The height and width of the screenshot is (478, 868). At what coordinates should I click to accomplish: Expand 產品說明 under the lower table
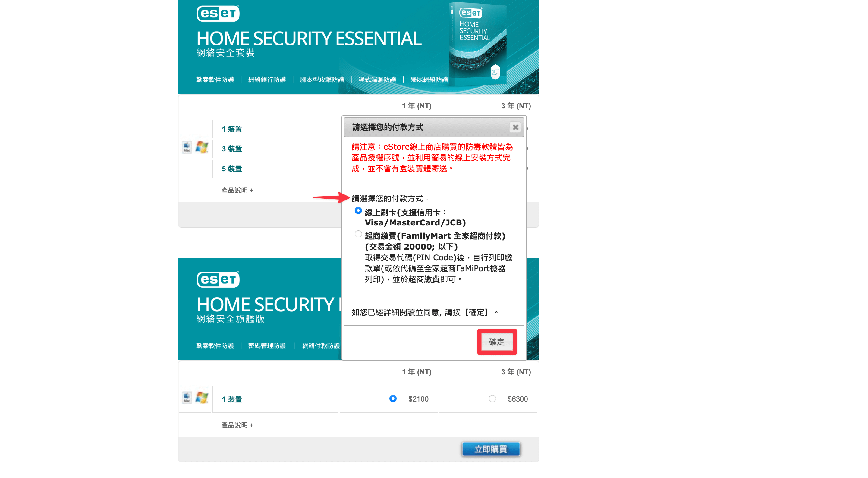pyautogui.click(x=237, y=425)
